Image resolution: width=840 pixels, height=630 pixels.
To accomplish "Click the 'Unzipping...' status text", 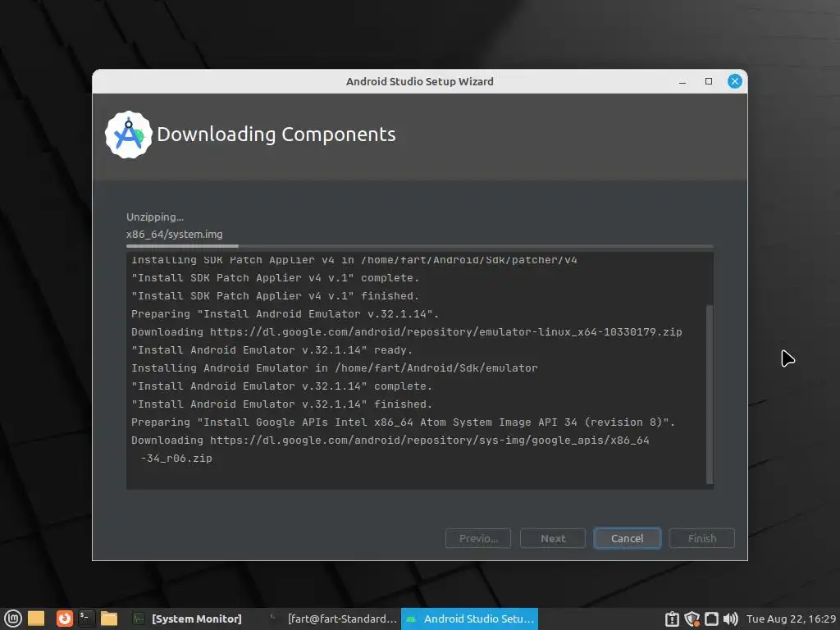I will 155,217.
